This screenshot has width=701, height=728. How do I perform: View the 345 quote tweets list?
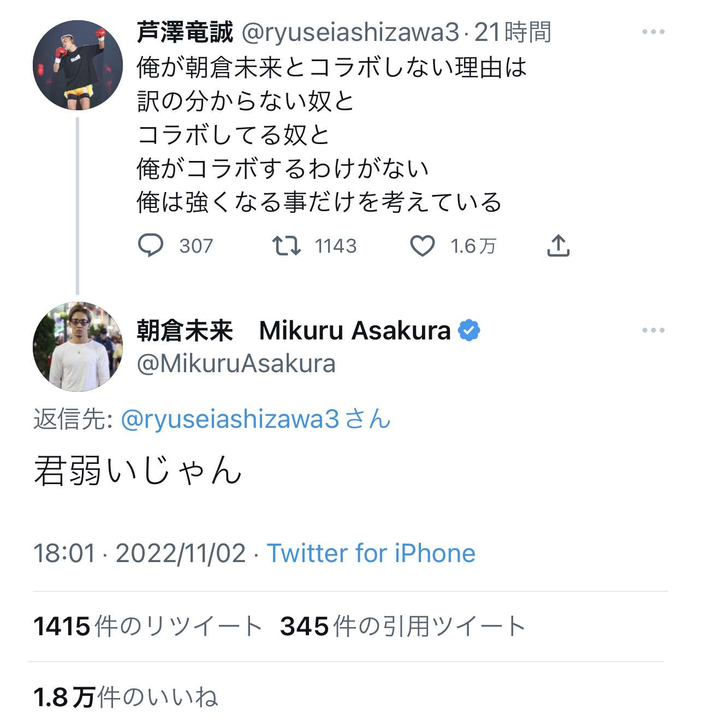pos(402,626)
